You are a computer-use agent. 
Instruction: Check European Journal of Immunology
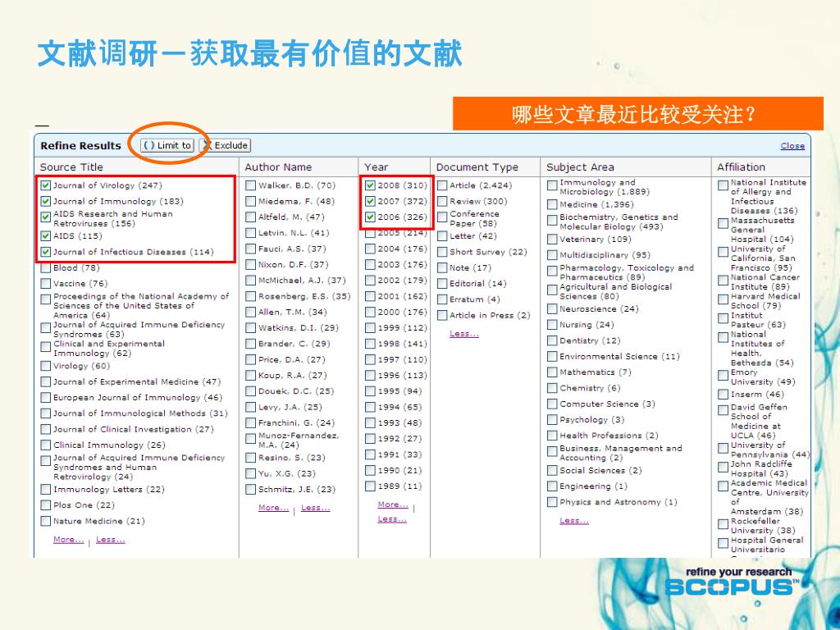coord(46,398)
